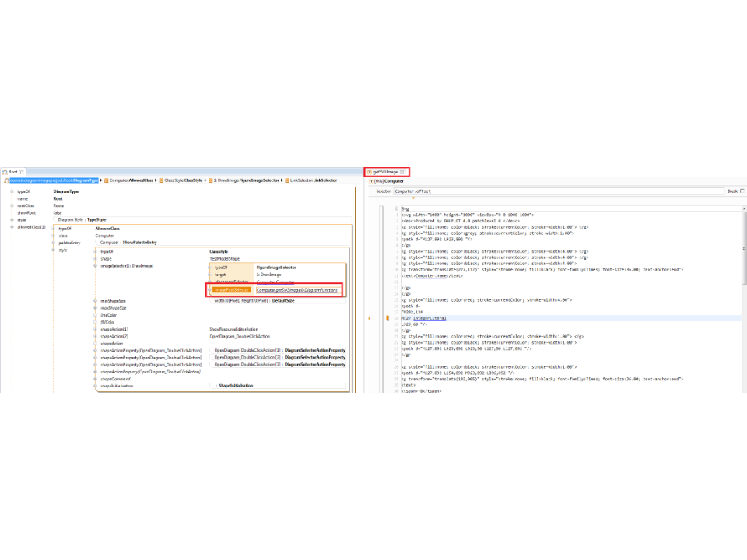Viewport: 747px width, 560px height.
Task: Click the DiagramType root breadcrumb icon
Action: 4,180
